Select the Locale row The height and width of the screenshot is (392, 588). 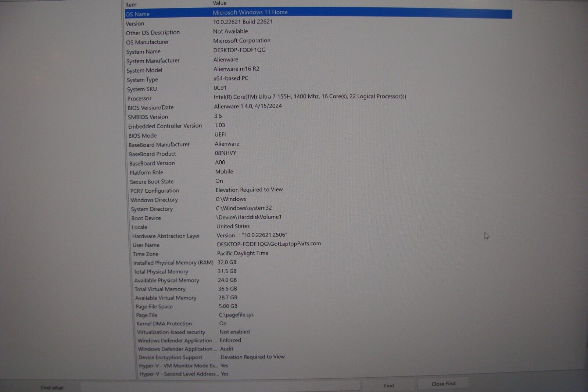[318, 227]
